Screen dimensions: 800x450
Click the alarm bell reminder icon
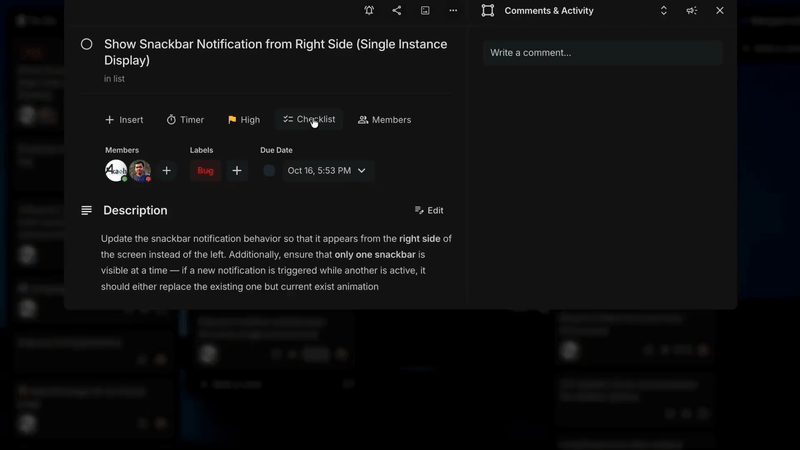(369, 11)
